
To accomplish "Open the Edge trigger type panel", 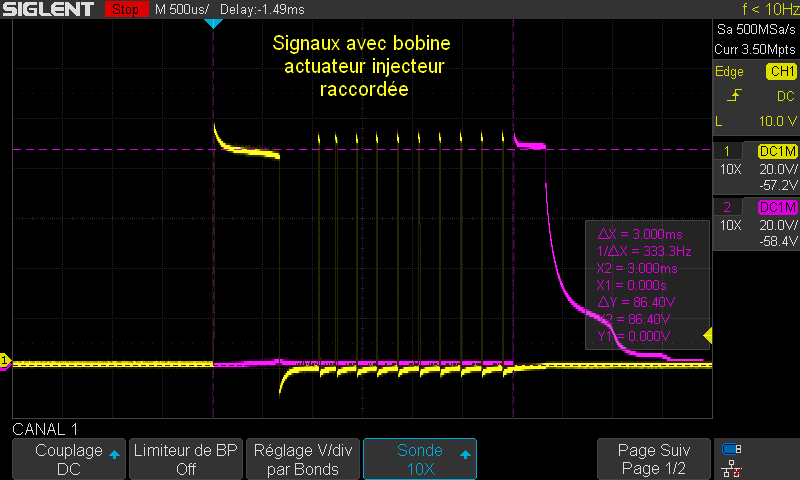I will click(728, 72).
